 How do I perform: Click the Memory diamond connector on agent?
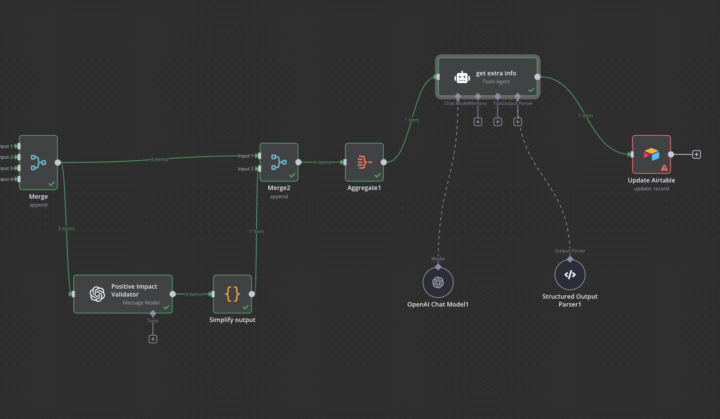tap(478, 96)
